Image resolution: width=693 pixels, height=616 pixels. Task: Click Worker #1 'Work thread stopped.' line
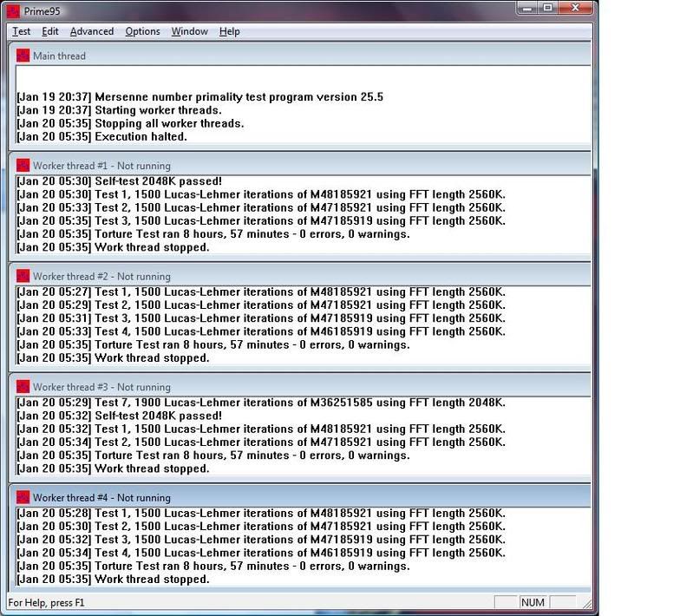pos(113,247)
